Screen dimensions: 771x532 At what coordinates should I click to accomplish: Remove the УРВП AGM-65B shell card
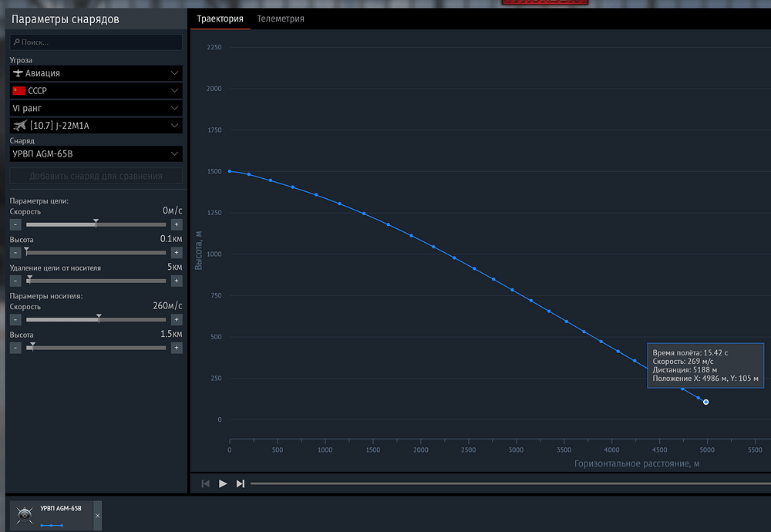pos(97,516)
